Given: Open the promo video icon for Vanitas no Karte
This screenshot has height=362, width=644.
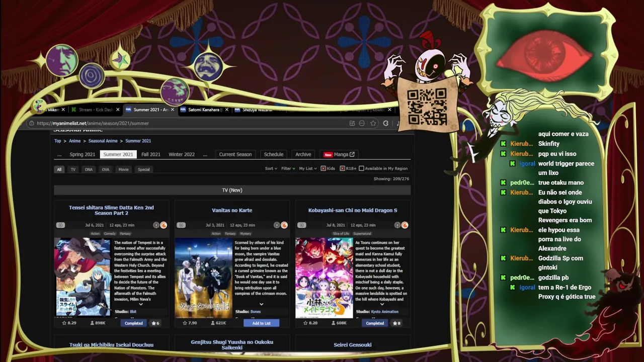Looking at the screenshot, I should pos(181,225).
